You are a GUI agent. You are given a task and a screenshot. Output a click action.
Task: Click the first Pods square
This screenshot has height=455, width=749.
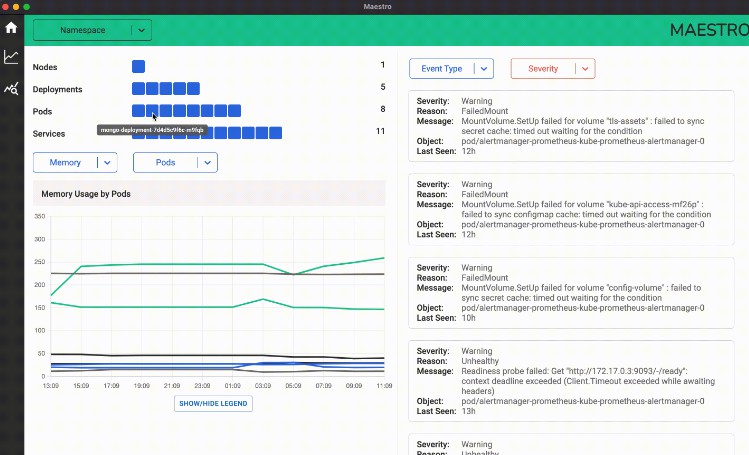[138, 111]
